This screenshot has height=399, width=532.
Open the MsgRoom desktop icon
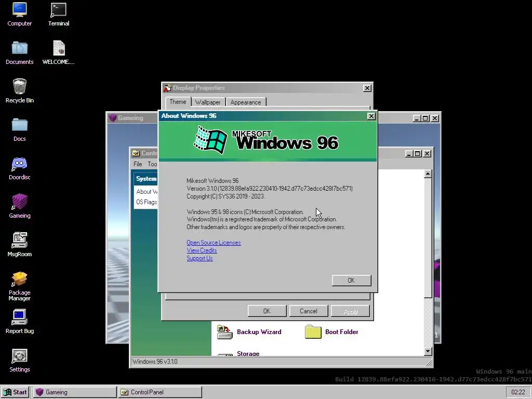19,245
